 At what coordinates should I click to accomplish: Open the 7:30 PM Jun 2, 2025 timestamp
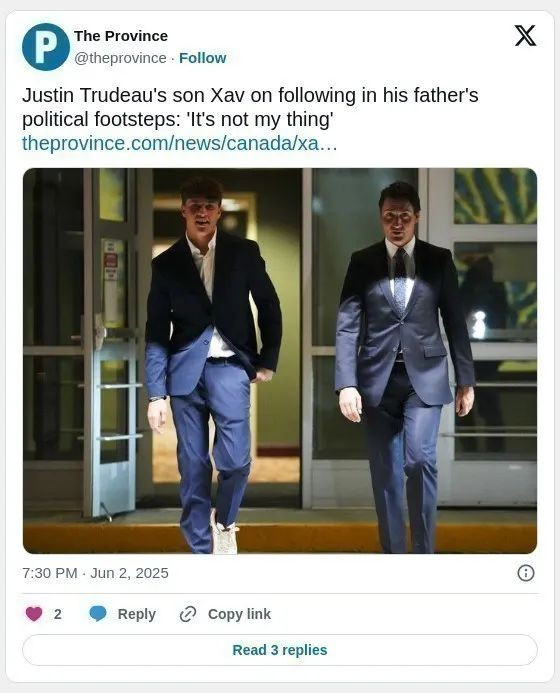pos(95,573)
